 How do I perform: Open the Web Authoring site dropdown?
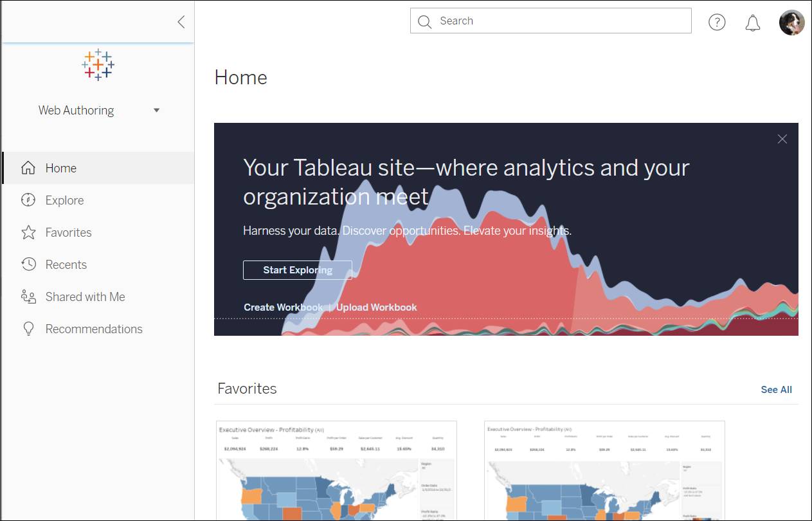pyautogui.click(x=156, y=110)
